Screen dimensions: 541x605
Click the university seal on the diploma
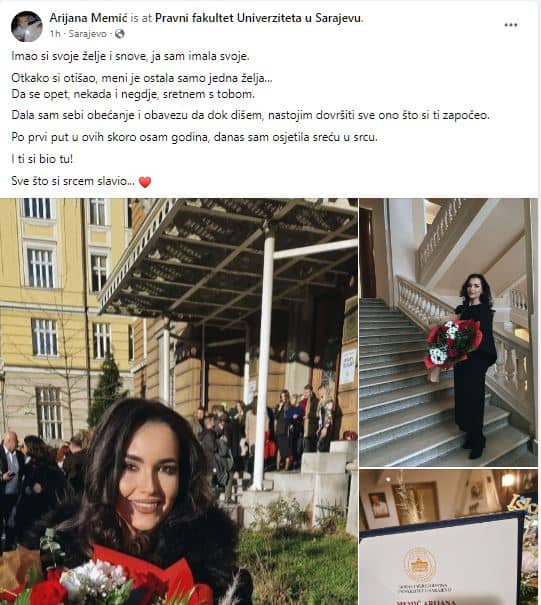coord(419,564)
